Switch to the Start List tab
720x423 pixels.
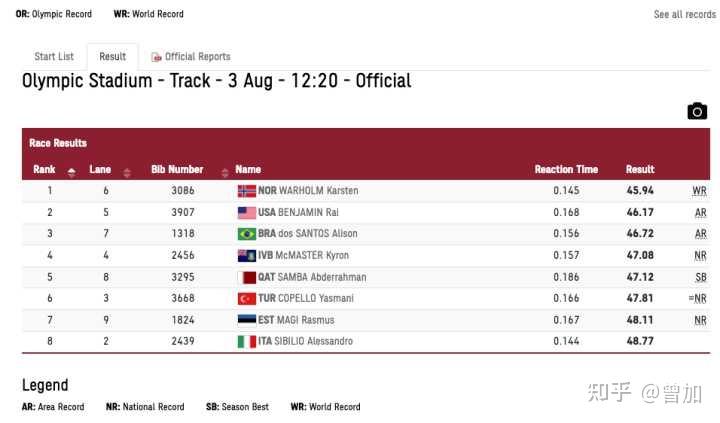[54, 56]
